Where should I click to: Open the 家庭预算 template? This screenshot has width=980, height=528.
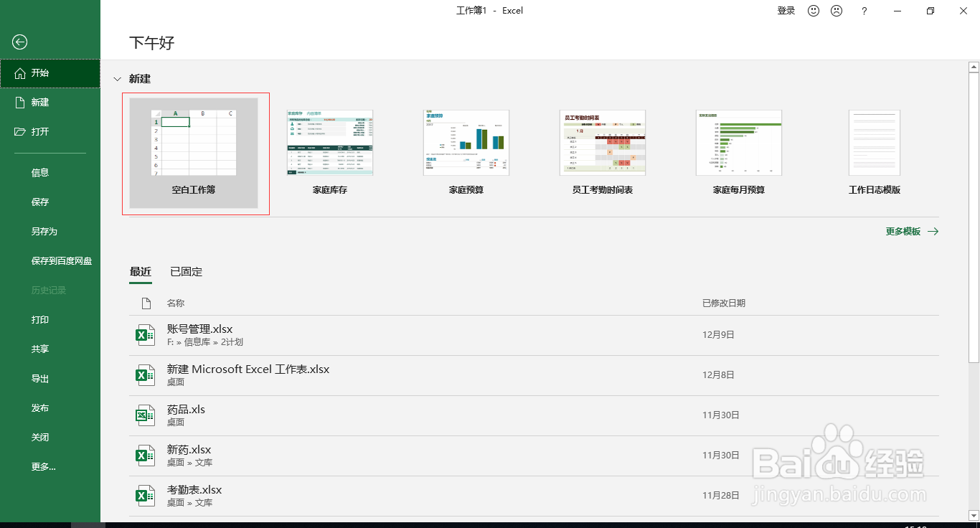(x=466, y=153)
